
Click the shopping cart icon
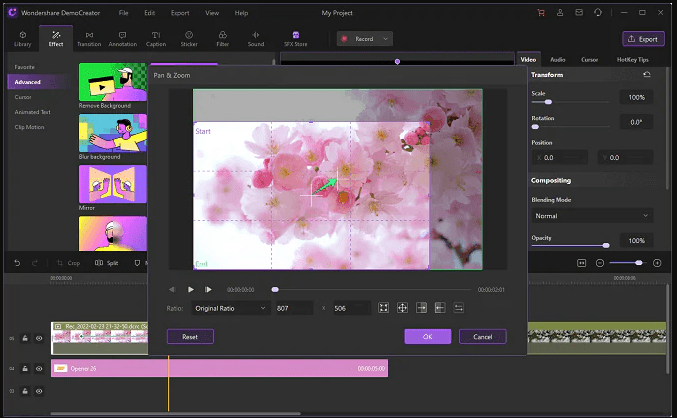tap(542, 13)
